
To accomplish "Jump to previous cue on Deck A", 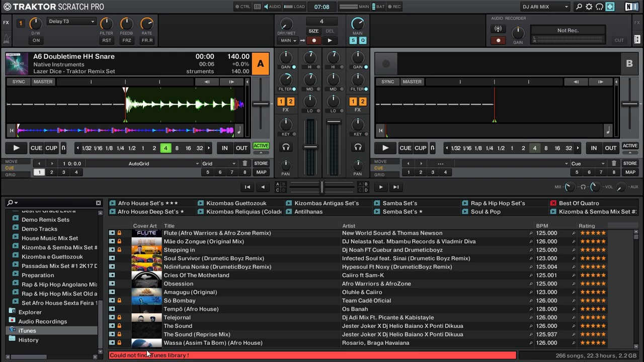I will 40,163.
